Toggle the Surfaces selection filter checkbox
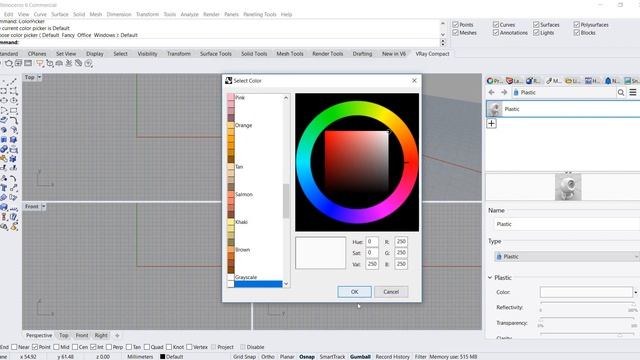 [536, 24]
